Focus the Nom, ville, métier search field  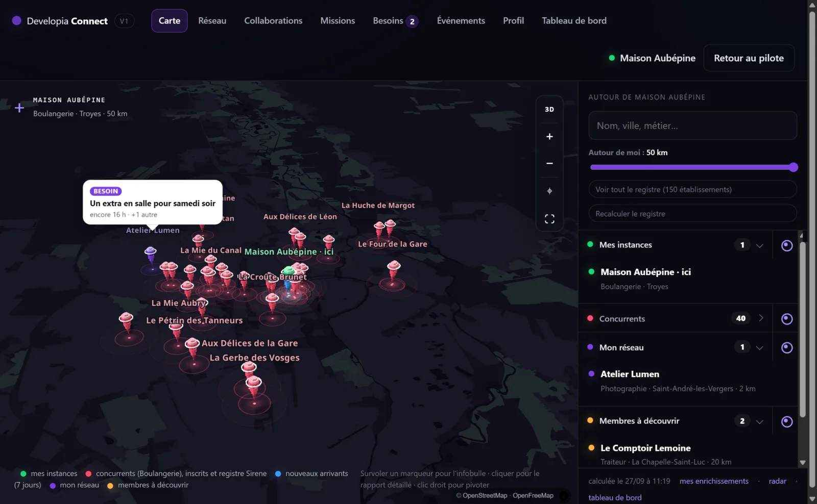692,125
